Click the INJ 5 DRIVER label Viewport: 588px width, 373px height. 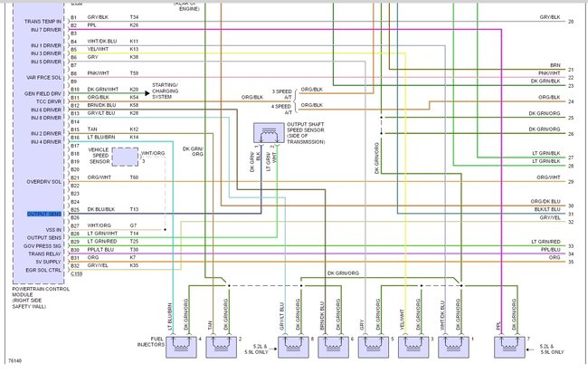click(46, 62)
